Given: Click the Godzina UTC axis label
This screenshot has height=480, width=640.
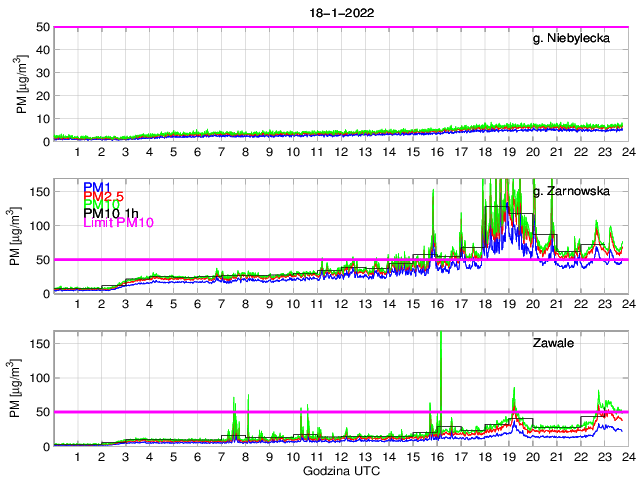Looking at the screenshot, I should (339, 470).
